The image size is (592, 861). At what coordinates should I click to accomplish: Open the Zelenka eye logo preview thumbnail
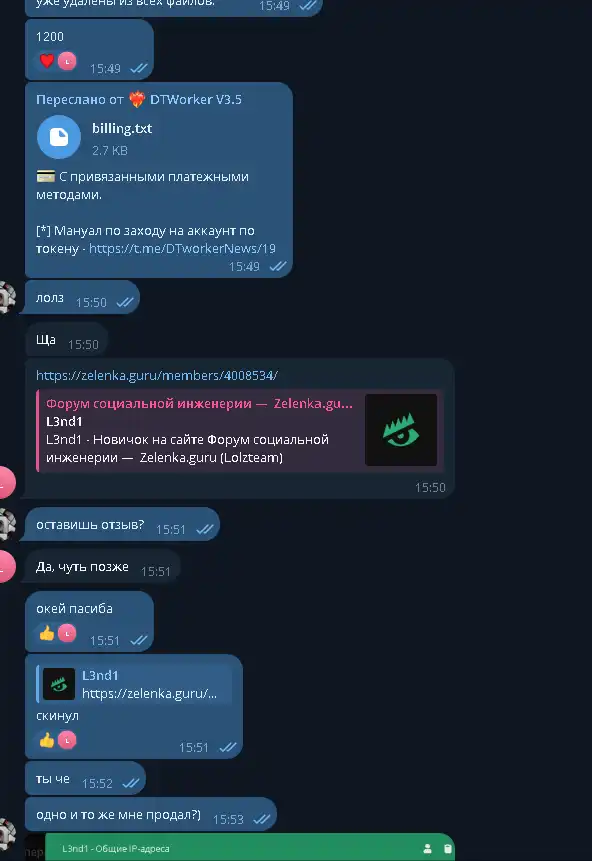pos(401,430)
